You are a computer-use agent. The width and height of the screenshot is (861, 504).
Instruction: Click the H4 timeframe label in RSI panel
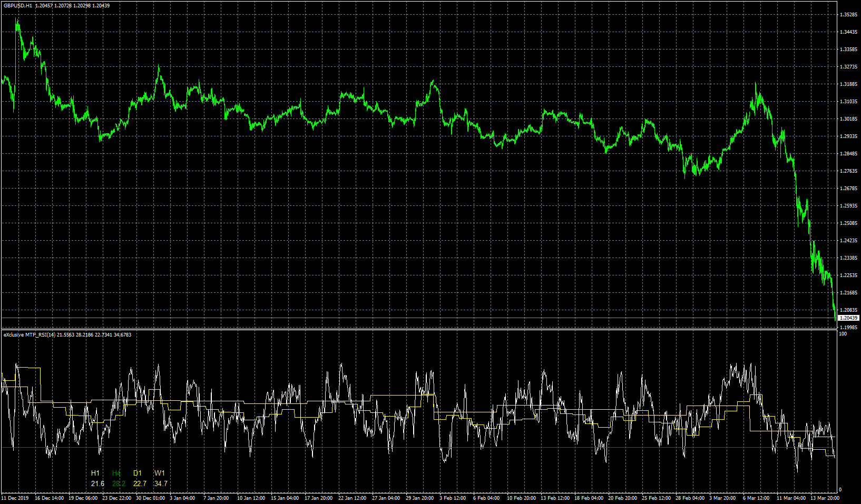[116, 473]
